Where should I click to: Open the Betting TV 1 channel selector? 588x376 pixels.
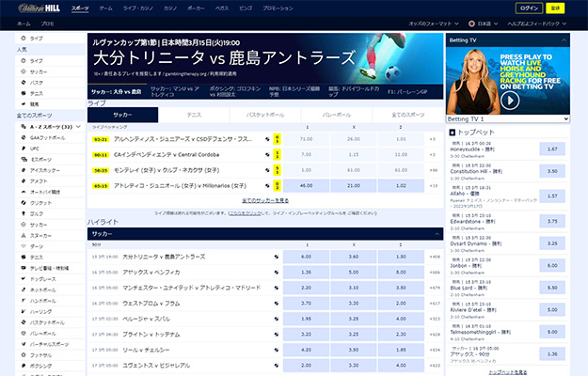coord(508,118)
